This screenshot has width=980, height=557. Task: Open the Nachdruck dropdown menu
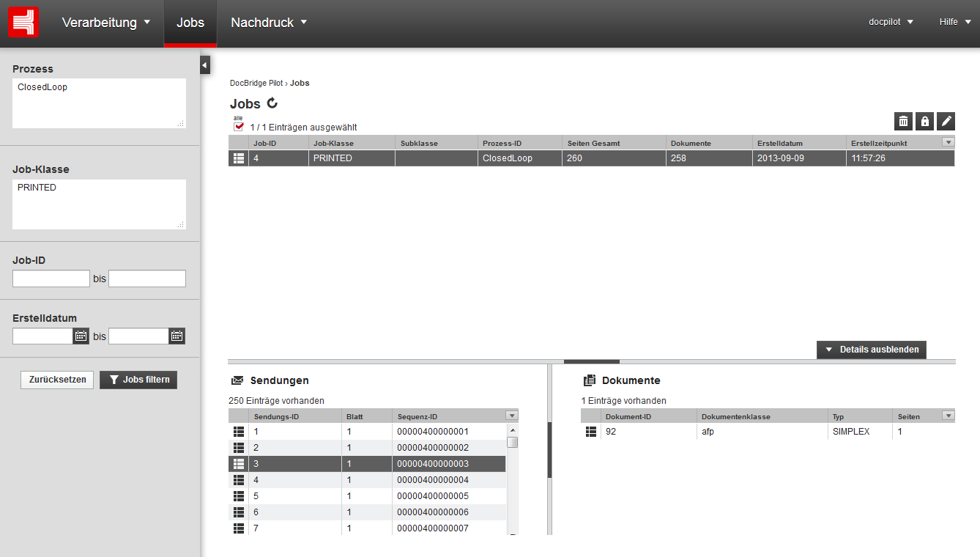coord(268,23)
